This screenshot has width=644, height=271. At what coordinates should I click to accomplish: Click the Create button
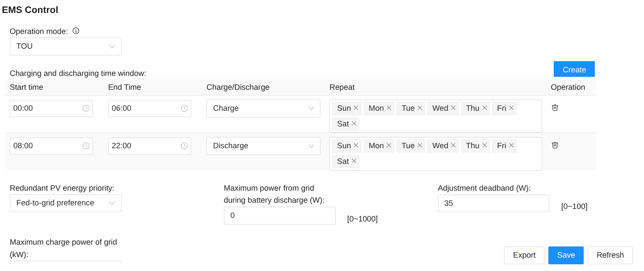(x=574, y=70)
